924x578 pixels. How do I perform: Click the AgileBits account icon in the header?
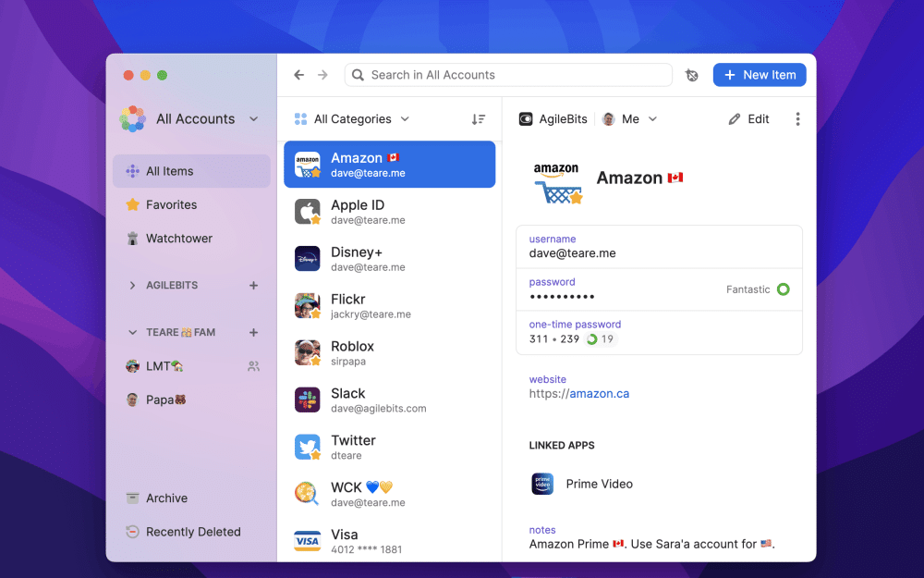pyautogui.click(x=528, y=118)
